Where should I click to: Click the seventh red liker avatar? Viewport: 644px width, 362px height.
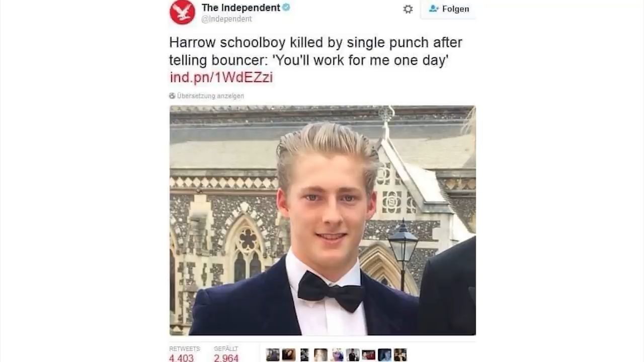(x=369, y=355)
